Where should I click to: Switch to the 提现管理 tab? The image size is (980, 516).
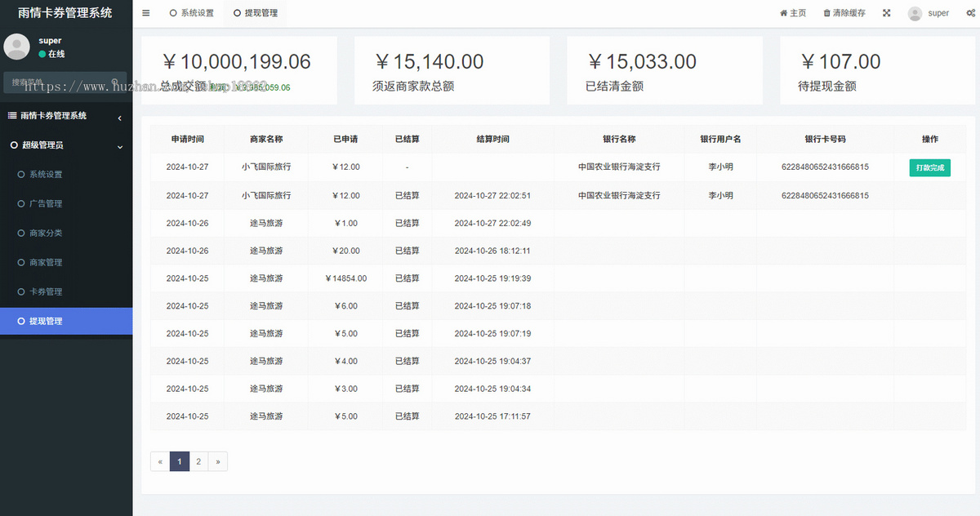click(x=256, y=13)
